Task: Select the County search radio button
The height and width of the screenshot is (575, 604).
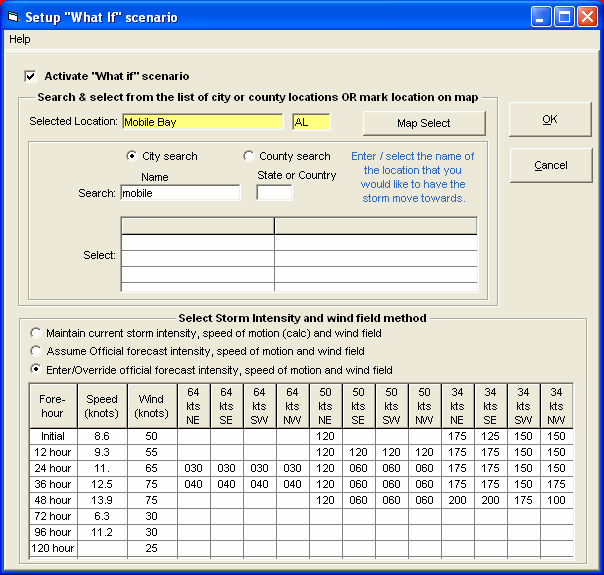Action: (249, 156)
